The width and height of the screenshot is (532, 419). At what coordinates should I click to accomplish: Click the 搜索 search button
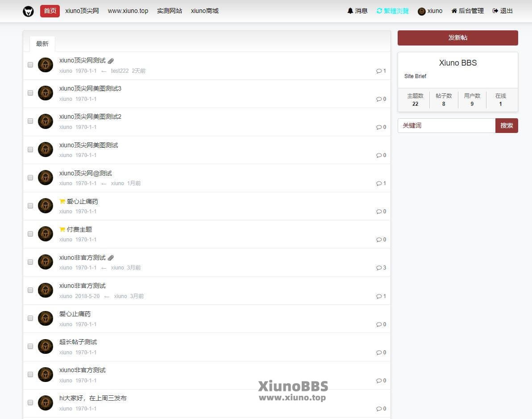507,125
